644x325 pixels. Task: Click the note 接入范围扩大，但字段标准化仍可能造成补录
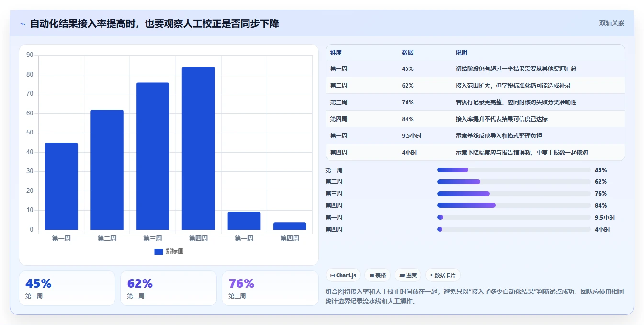[x=513, y=86]
